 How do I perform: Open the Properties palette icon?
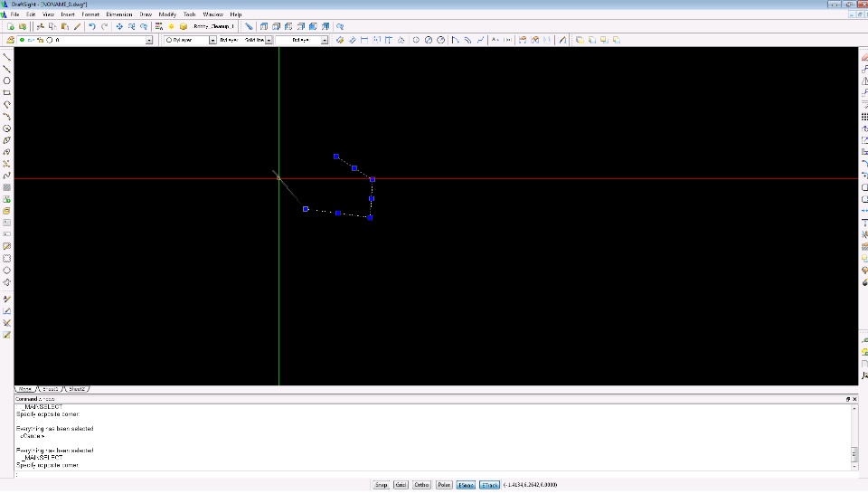(x=159, y=26)
